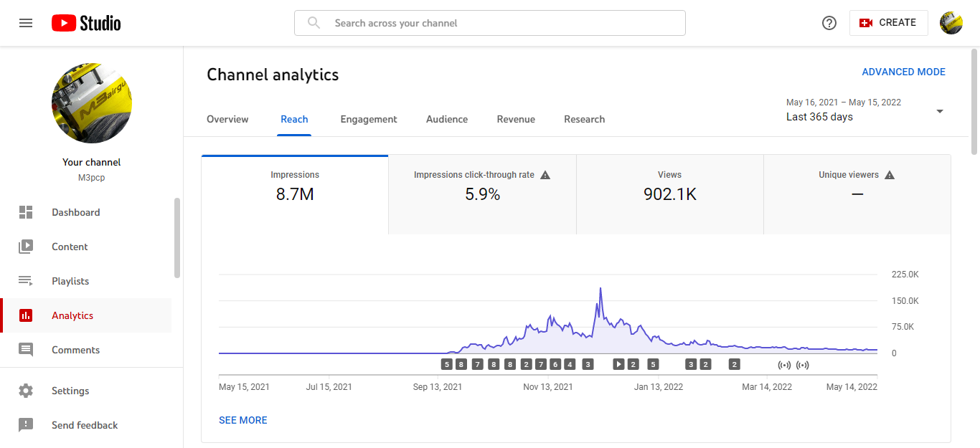
Task: Click Send feedback in the sidebar
Action: [x=85, y=425]
